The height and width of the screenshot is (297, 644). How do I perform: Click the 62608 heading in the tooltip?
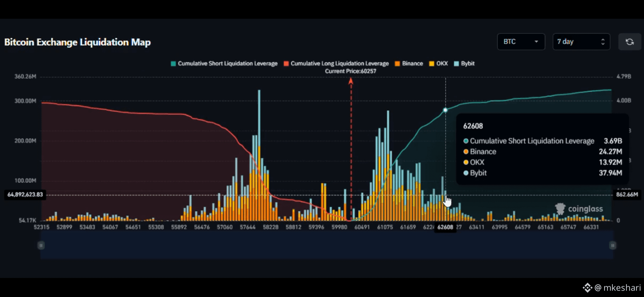473,126
